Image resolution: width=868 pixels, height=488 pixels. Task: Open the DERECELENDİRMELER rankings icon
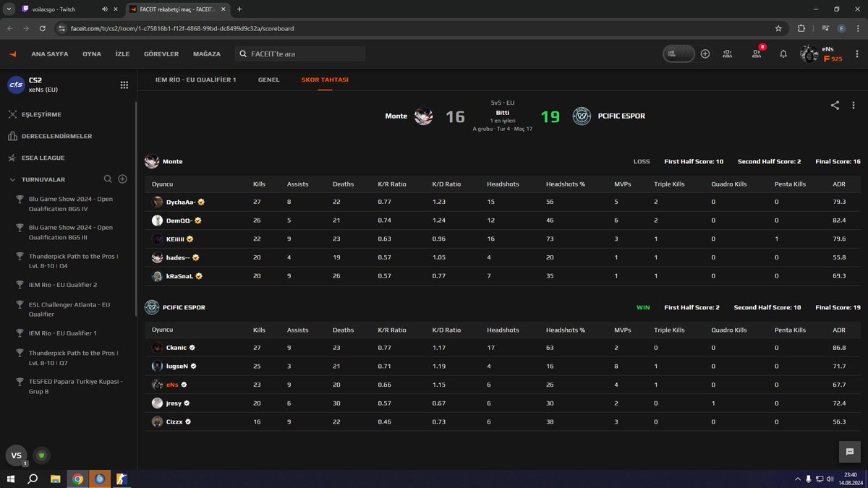(x=12, y=136)
